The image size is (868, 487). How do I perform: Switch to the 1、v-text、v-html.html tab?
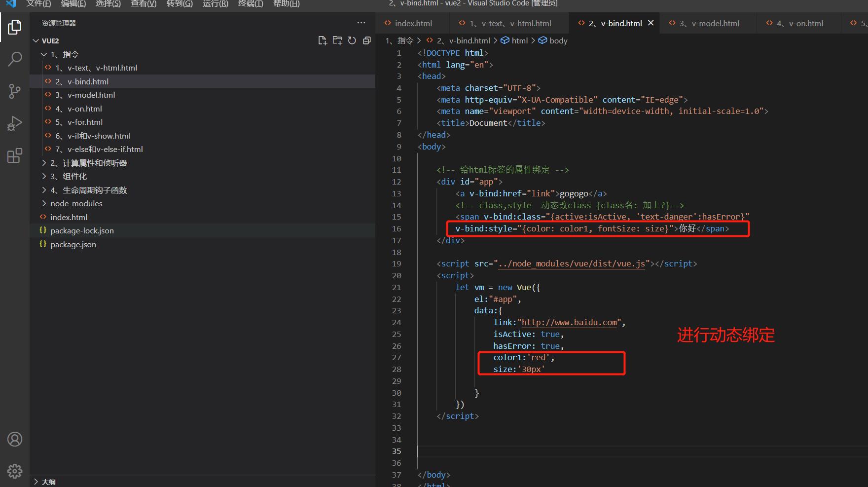(510, 23)
